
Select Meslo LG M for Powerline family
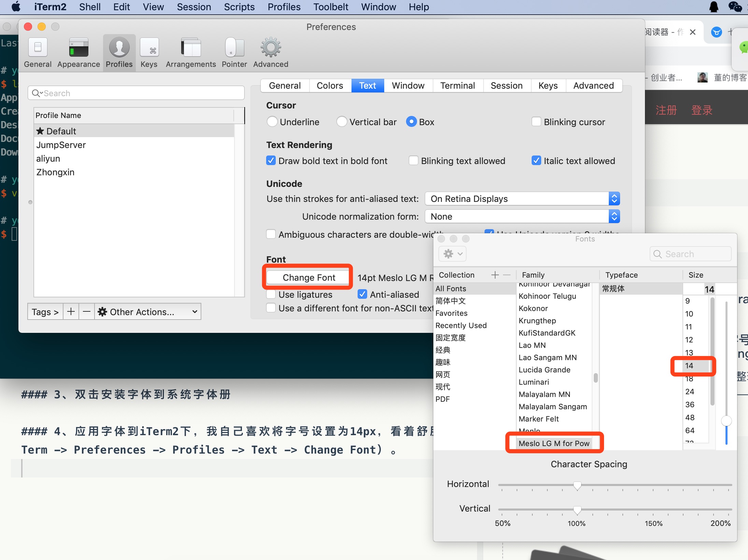click(554, 443)
